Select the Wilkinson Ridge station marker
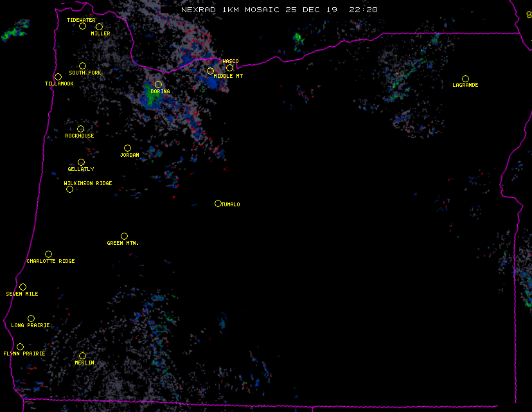The height and width of the screenshot is (412, 532). [69, 190]
